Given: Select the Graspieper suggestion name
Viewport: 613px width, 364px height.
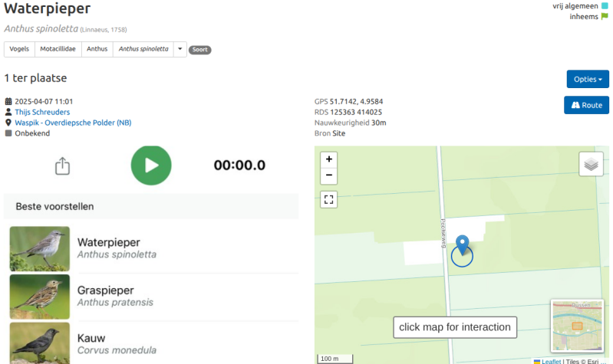Looking at the screenshot, I should (x=106, y=290).
